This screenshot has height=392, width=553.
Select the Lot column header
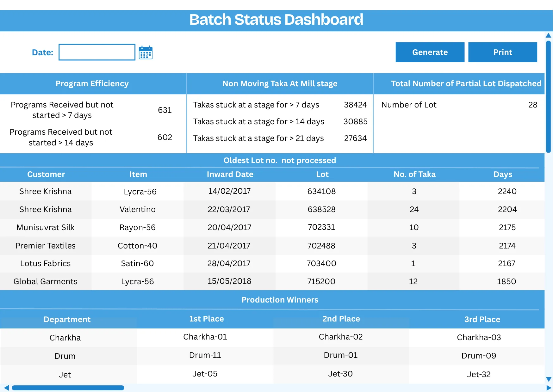tap(322, 174)
